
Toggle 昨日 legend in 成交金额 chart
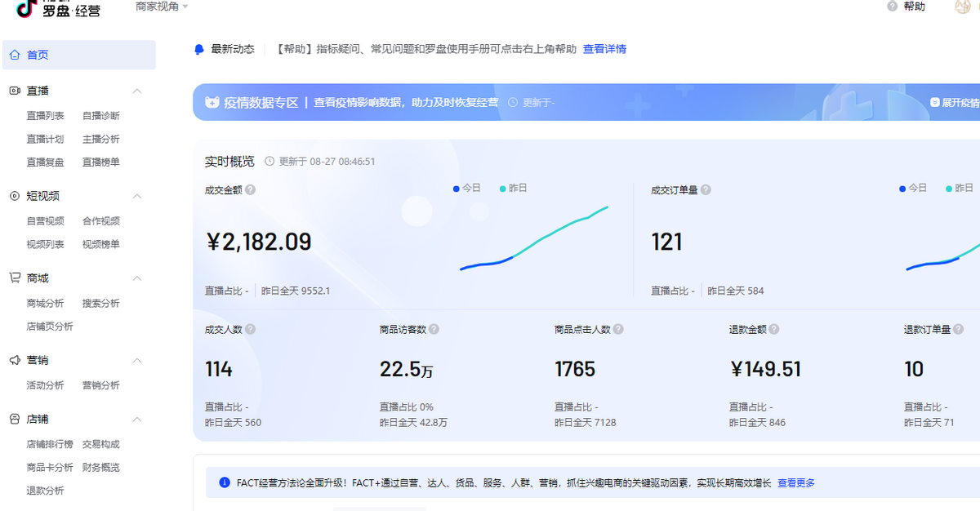point(514,188)
